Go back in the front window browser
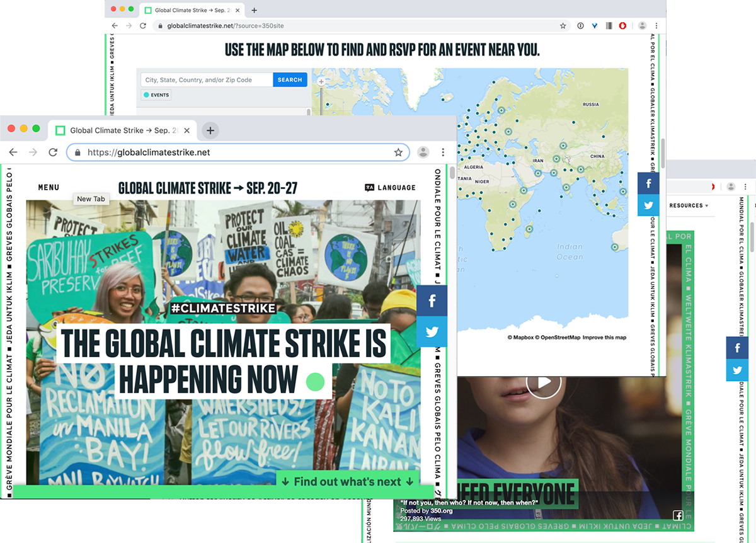756x543 pixels. click(x=13, y=152)
